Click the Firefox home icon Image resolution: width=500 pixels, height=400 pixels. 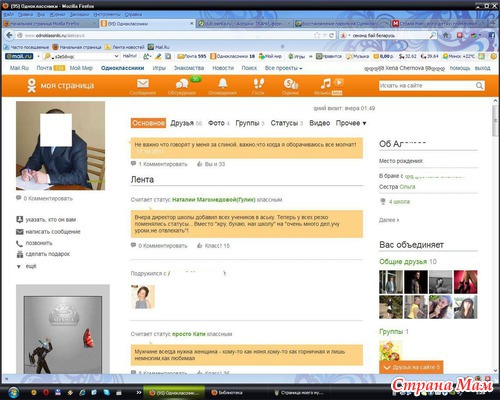coord(446,35)
